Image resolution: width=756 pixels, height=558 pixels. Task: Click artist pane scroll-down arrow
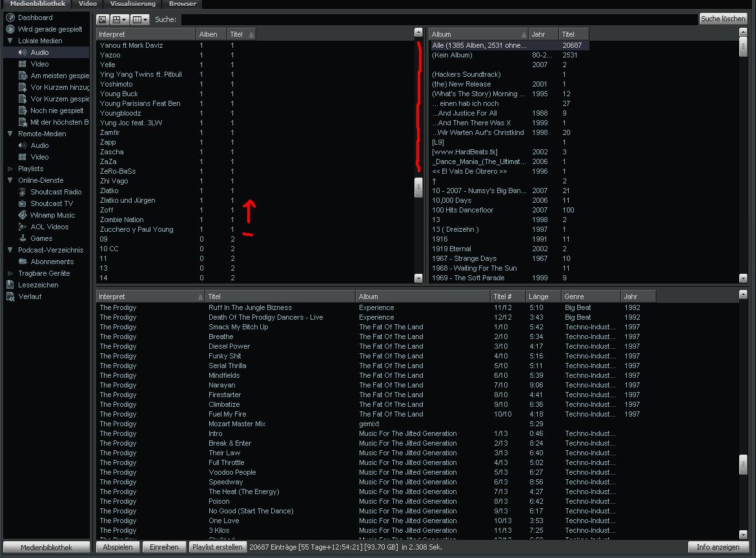[x=418, y=278]
